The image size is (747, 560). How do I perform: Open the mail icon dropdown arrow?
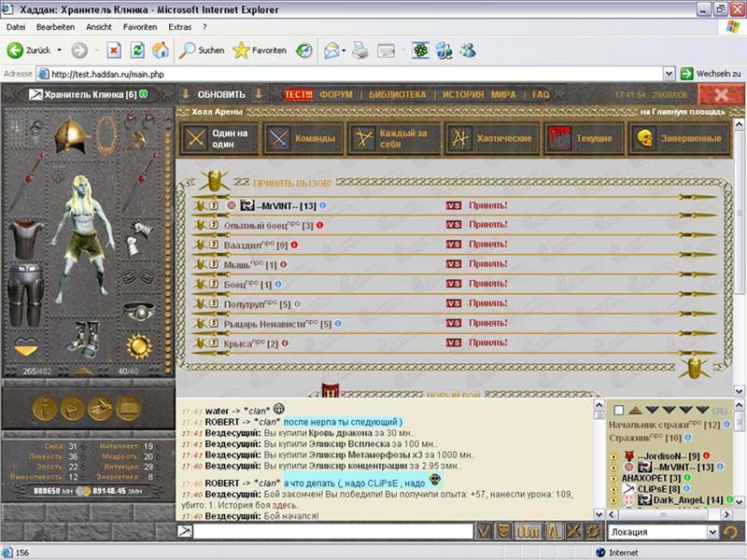[344, 50]
